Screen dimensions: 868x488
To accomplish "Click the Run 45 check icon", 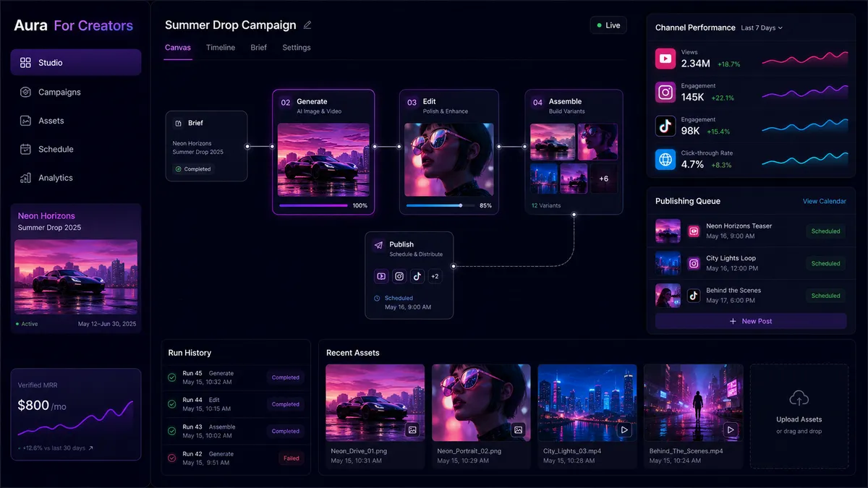I will 172,377.
